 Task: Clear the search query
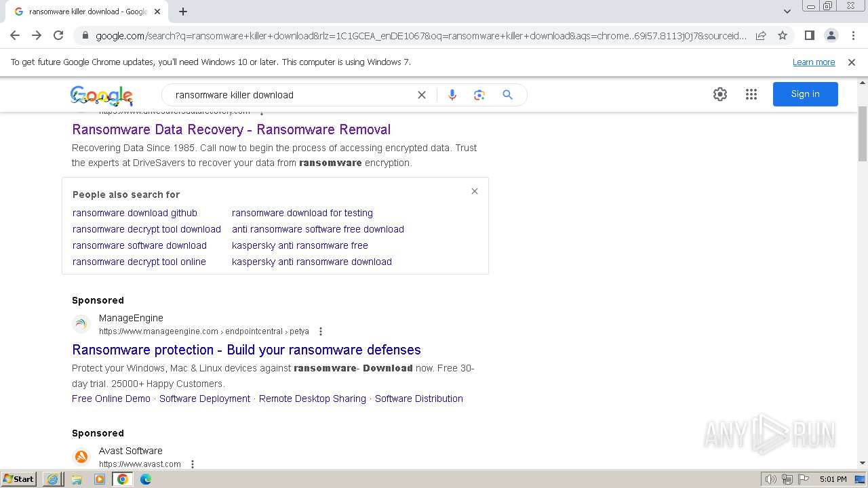(422, 95)
